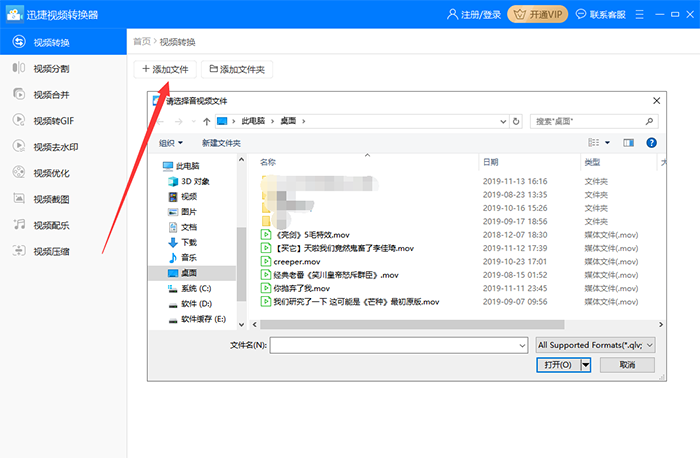The image size is (700, 458).
Task: Contact support via 联系客服
Action: click(x=600, y=15)
